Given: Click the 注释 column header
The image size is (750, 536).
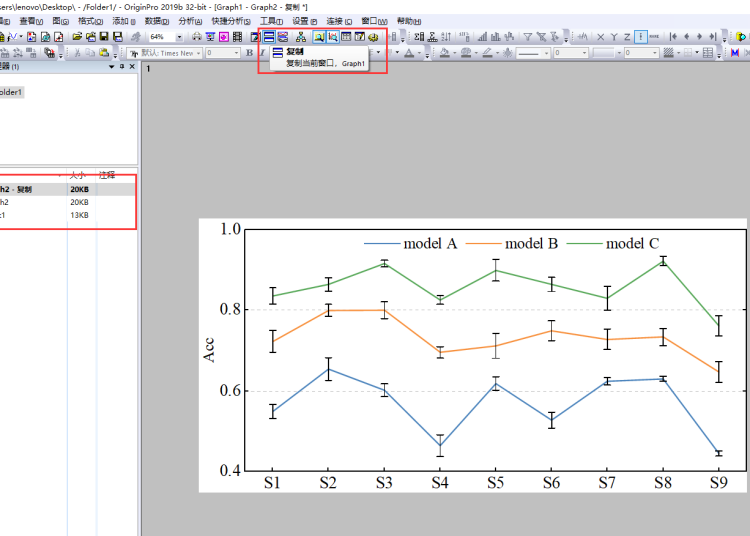Looking at the screenshot, I should 107,175.
